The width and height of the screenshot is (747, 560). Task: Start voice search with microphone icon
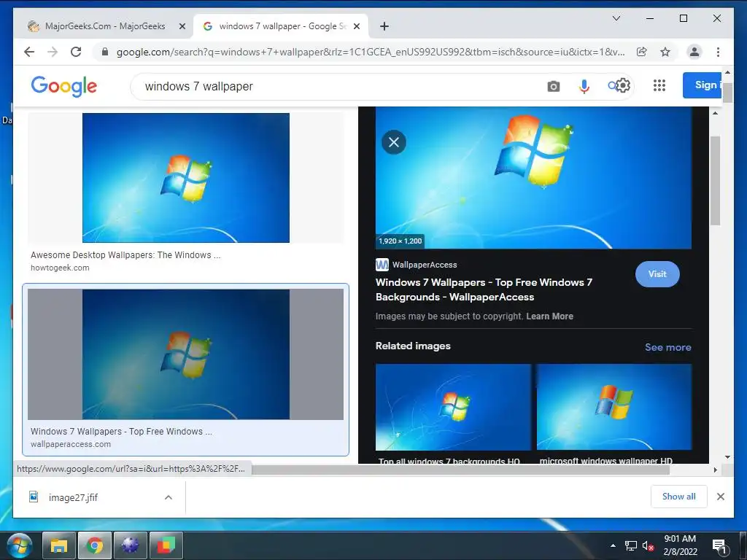[x=584, y=86]
